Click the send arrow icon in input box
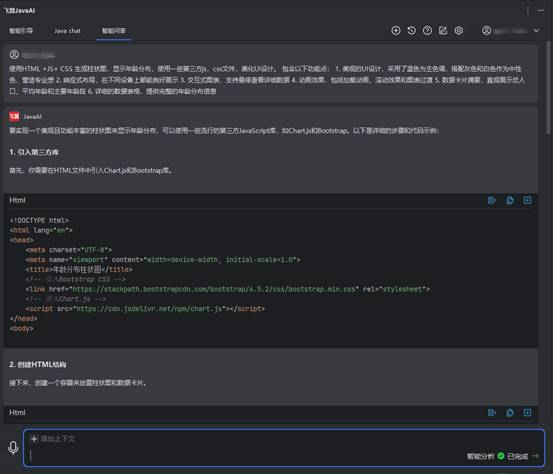Viewport: 553px width, 474px height. coord(535,456)
